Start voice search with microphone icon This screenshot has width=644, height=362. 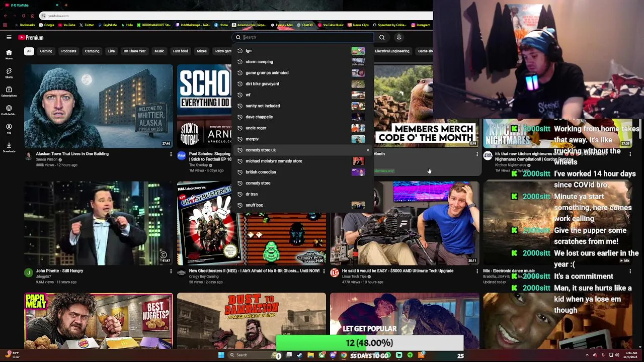399,37
